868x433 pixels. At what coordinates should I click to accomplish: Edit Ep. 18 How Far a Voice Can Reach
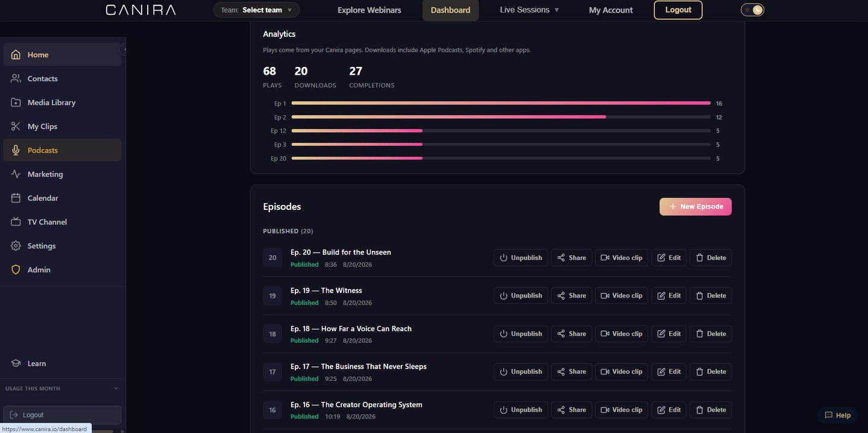669,333
